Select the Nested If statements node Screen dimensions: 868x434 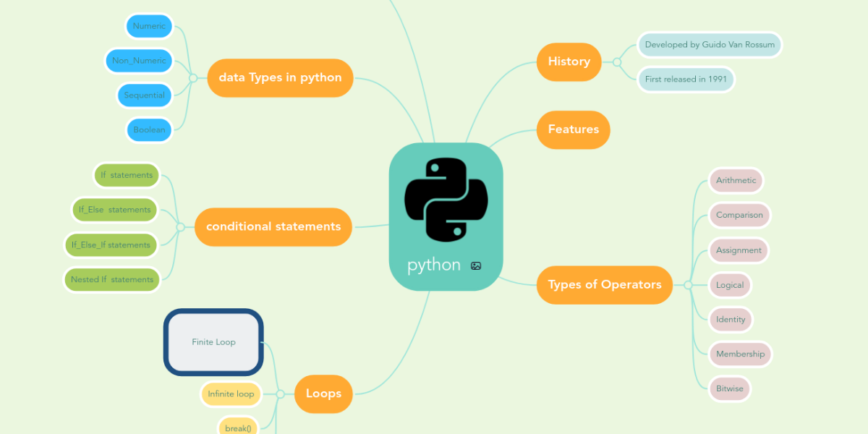tap(112, 279)
